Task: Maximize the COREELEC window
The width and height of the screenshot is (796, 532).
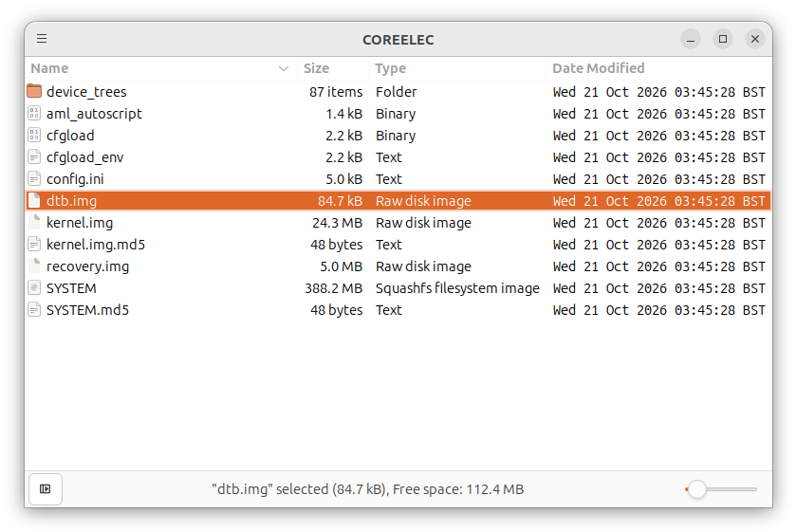Action: point(723,39)
